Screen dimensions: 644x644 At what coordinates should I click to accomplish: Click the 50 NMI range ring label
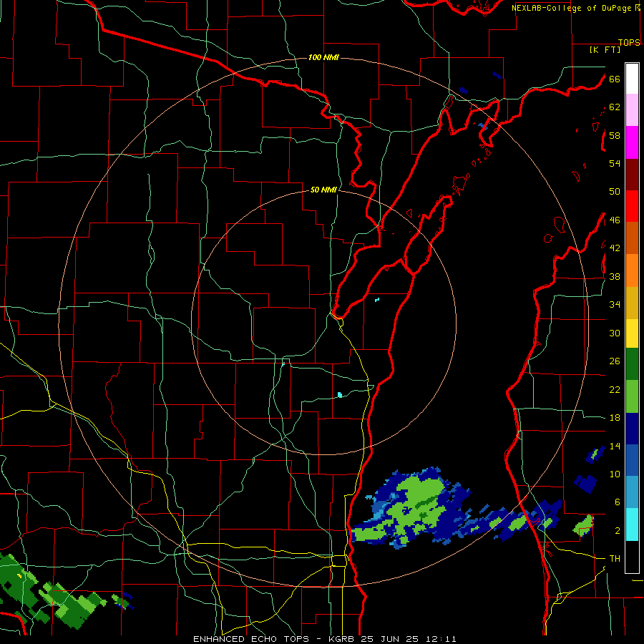tap(323, 190)
